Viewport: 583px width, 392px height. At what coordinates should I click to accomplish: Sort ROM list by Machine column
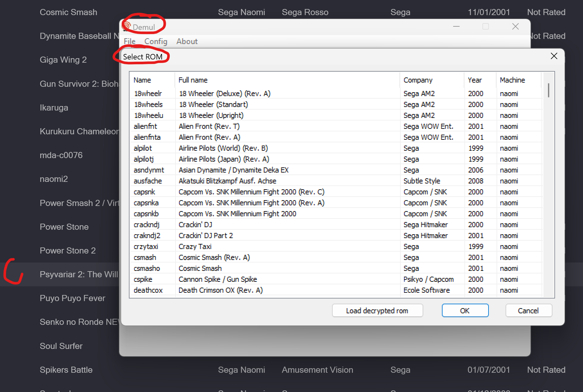point(519,80)
